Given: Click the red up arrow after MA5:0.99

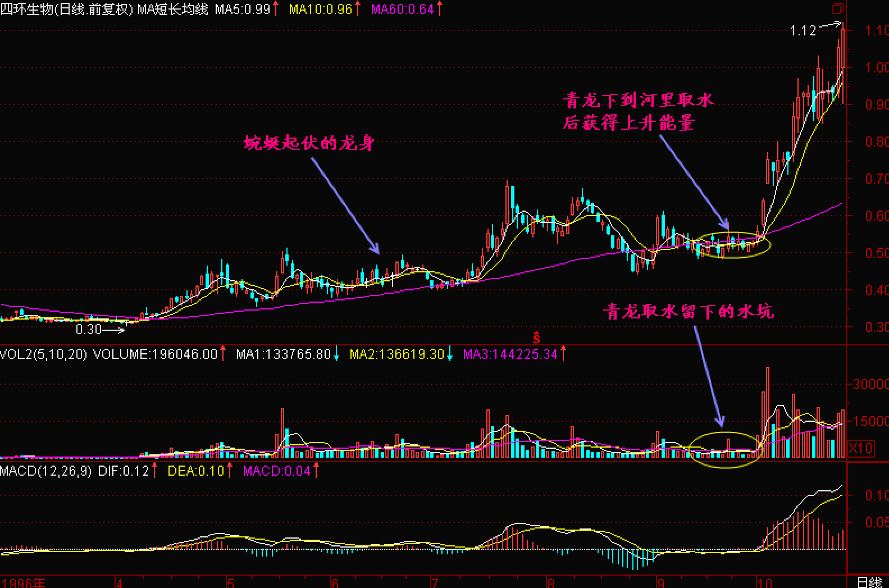Looking at the screenshot, I should click(x=276, y=9).
